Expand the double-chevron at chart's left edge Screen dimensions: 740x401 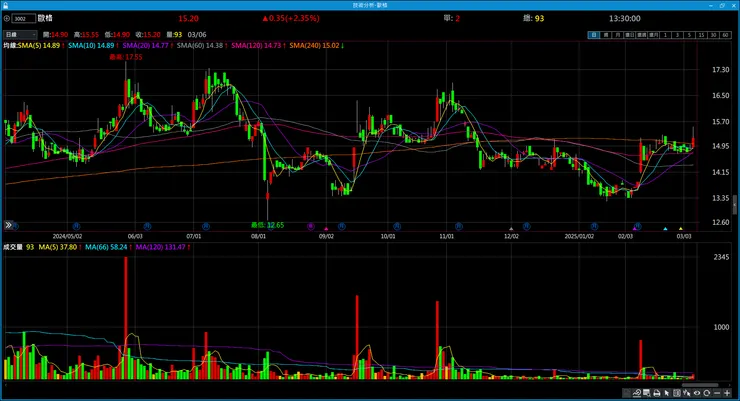pyautogui.click(x=8, y=225)
